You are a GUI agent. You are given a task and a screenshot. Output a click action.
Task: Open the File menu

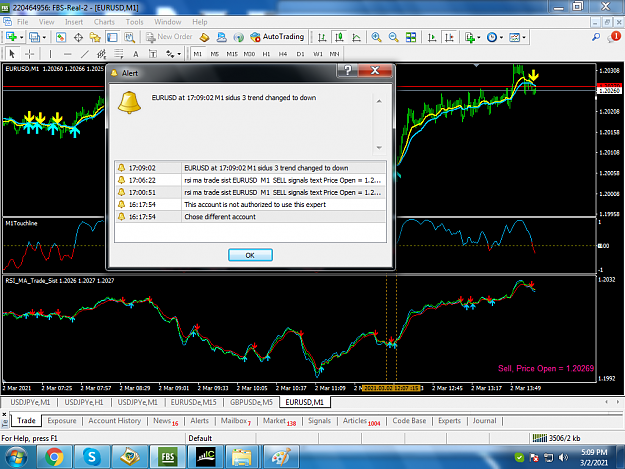(22, 22)
